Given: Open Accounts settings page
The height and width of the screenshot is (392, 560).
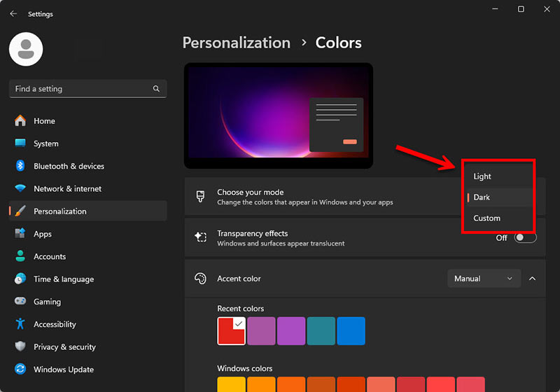Looking at the screenshot, I should pos(88,256).
